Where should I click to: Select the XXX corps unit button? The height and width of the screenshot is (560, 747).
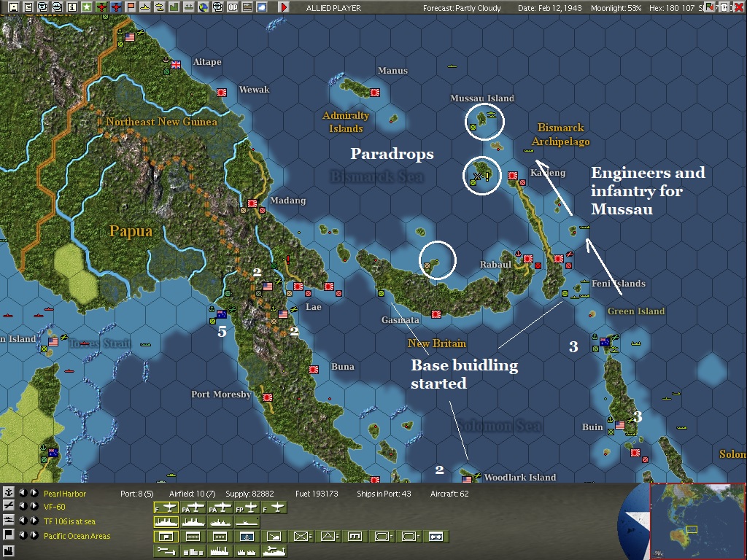[220, 537]
